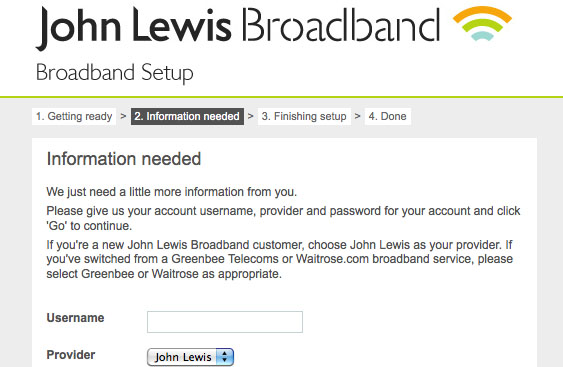Click the arrow after Information needed step
563x367 pixels.
coord(251,116)
